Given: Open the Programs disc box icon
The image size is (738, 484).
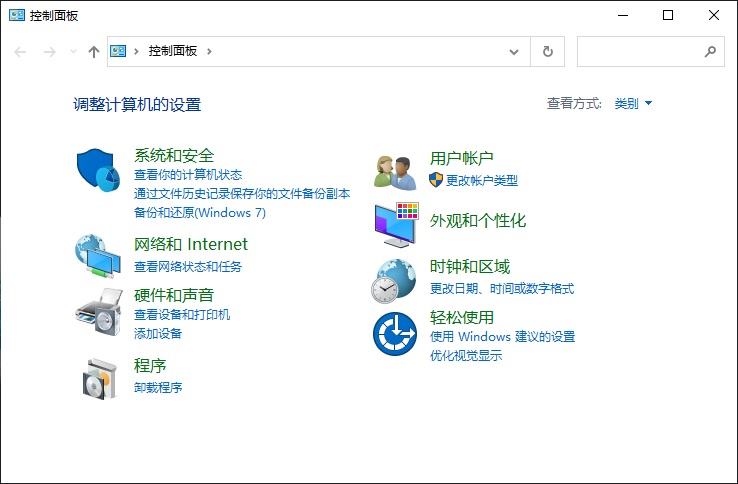Looking at the screenshot, I should pyautogui.click(x=99, y=379).
